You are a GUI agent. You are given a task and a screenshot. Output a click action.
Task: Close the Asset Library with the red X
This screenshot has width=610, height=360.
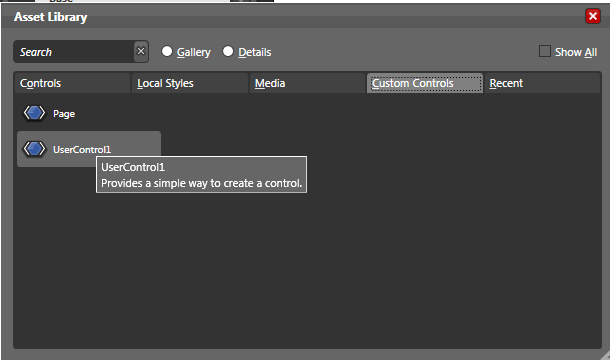593,16
